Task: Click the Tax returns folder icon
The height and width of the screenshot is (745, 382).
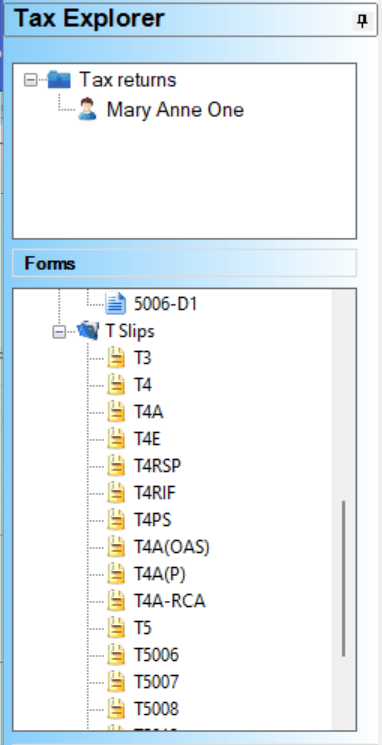Action: pyautogui.click(x=59, y=79)
